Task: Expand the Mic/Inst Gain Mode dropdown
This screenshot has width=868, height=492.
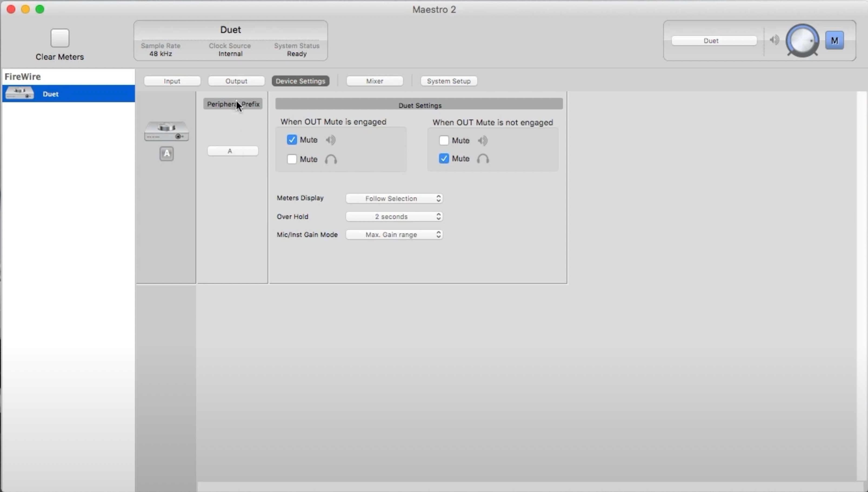Action: tap(394, 235)
